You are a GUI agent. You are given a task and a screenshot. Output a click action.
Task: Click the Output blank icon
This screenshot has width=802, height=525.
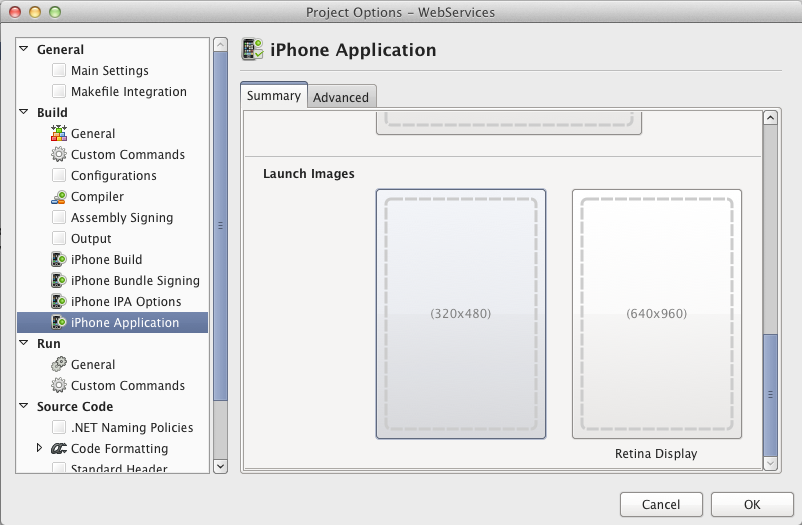pyautogui.click(x=59, y=238)
